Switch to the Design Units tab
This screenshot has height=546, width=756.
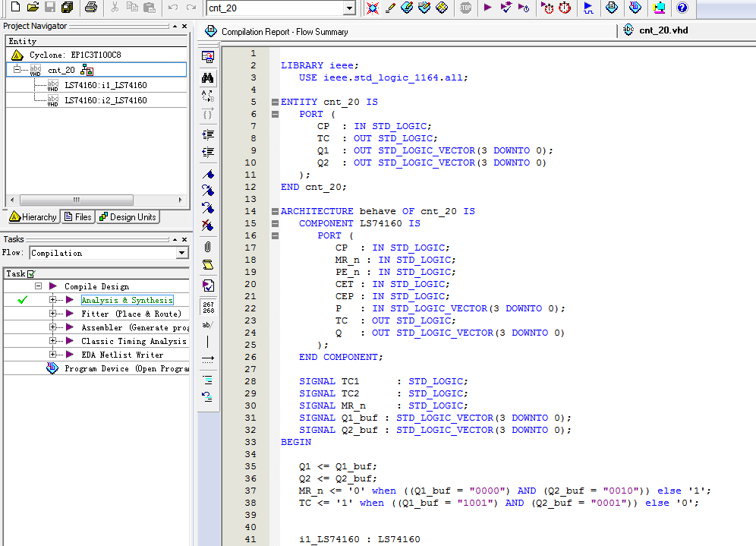[128, 217]
